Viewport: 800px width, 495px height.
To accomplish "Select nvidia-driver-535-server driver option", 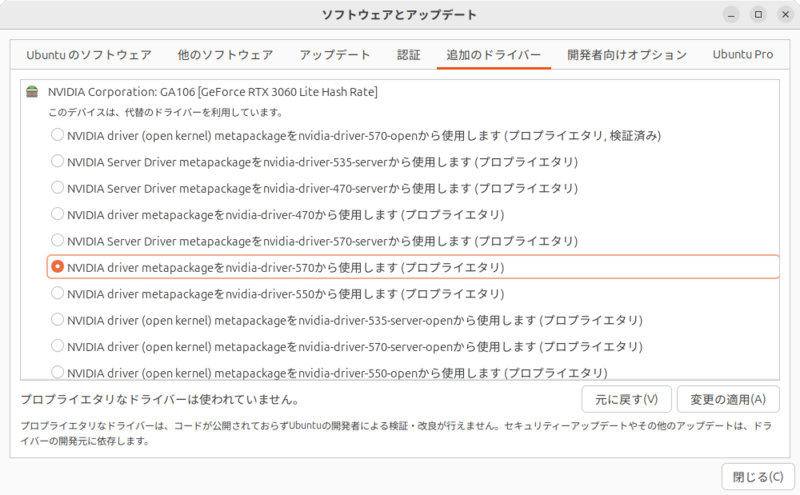I will click(58, 161).
